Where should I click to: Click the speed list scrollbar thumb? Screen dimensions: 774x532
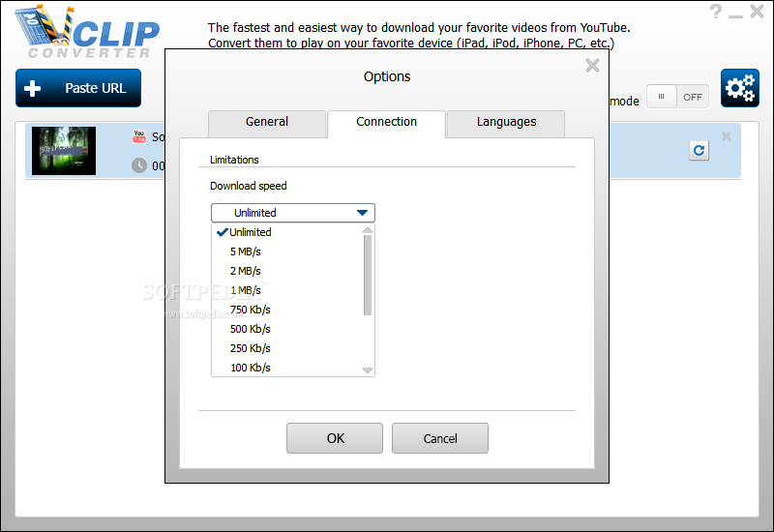pos(368,275)
